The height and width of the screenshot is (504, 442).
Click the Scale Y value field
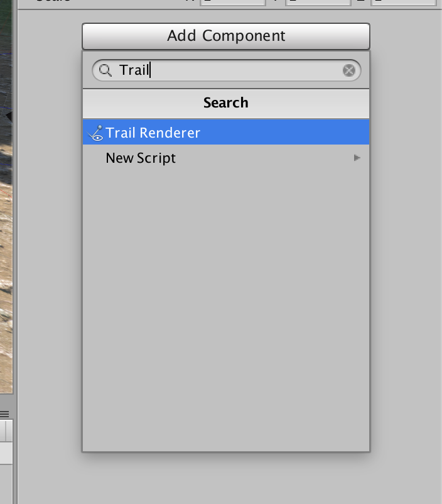[x=320, y=2]
